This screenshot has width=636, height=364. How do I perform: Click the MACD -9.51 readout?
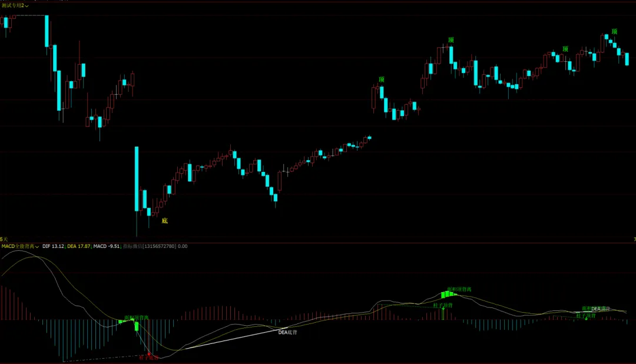pyautogui.click(x=106, y=246)
